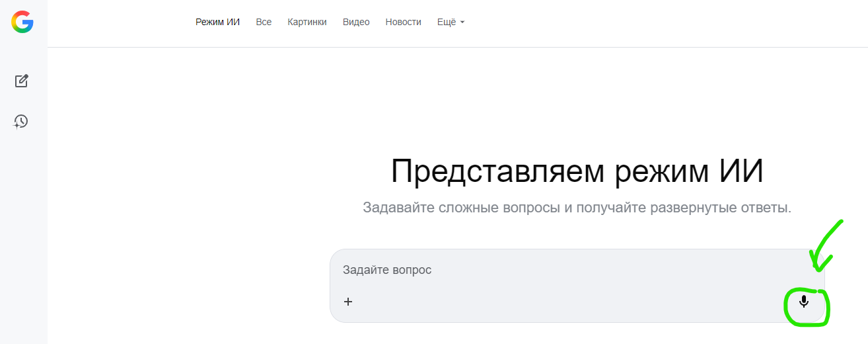Click the microphone voice search icon

803,302
